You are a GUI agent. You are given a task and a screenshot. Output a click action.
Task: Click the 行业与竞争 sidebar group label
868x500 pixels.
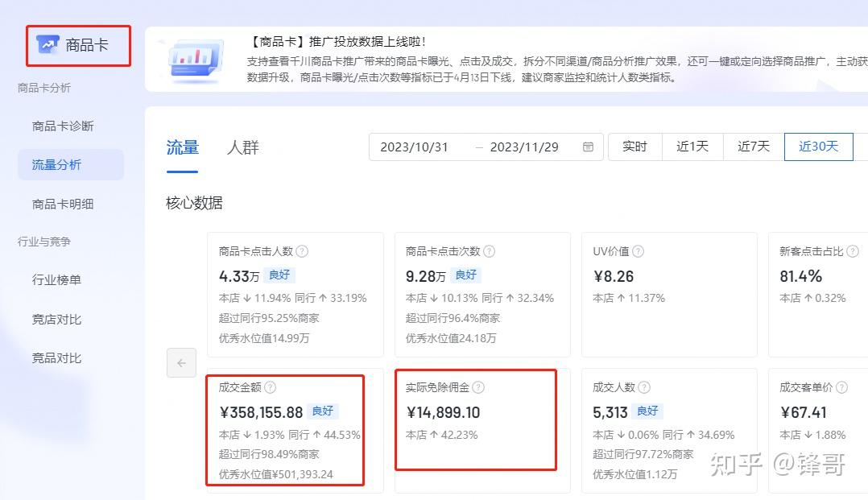point(44,242)
